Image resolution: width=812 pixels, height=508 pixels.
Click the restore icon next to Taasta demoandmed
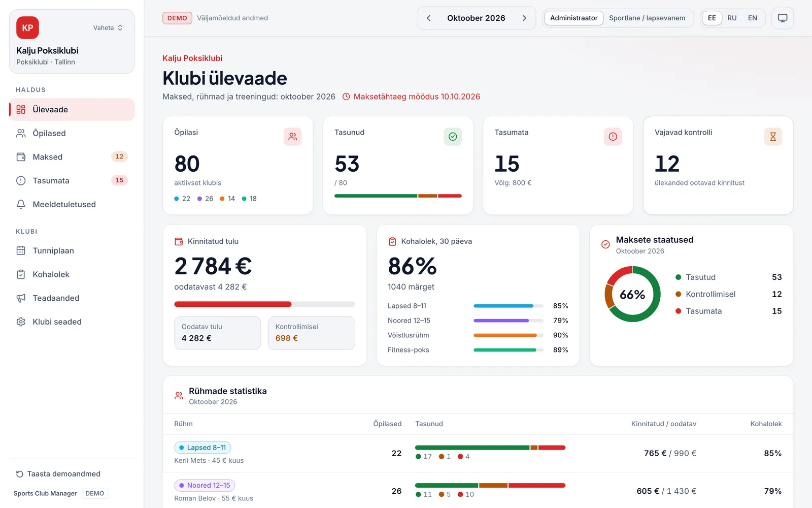19,474
